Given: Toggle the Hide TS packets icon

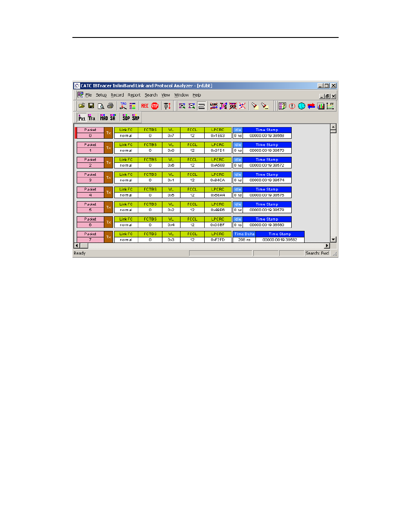Looking at the screenshot, I should 223,106.
